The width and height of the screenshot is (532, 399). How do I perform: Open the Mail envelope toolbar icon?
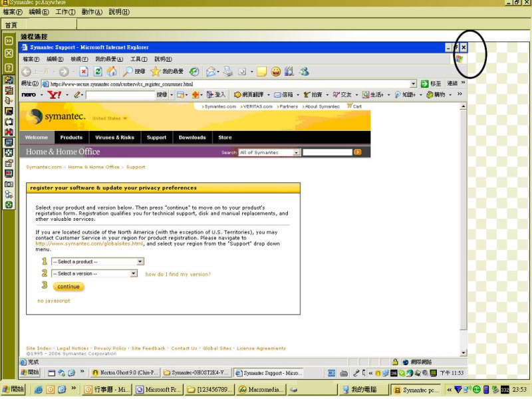coord(211,72)
